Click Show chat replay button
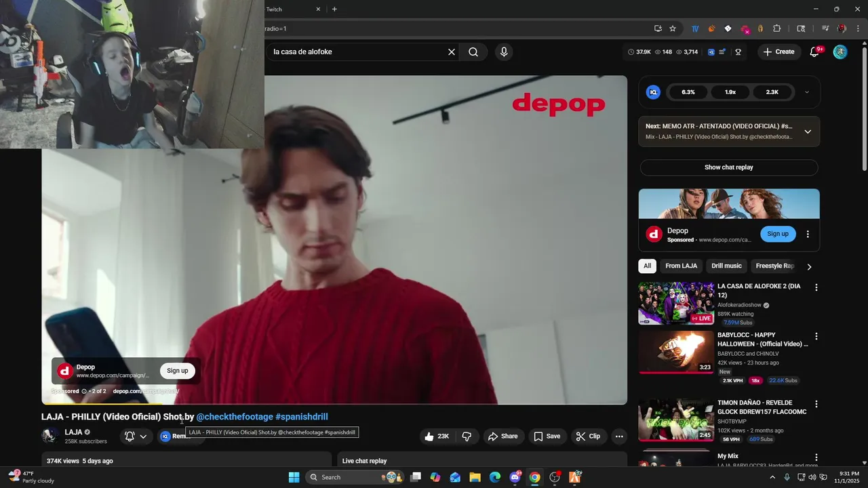Viewport: 868px width, 488px height. 729,167
